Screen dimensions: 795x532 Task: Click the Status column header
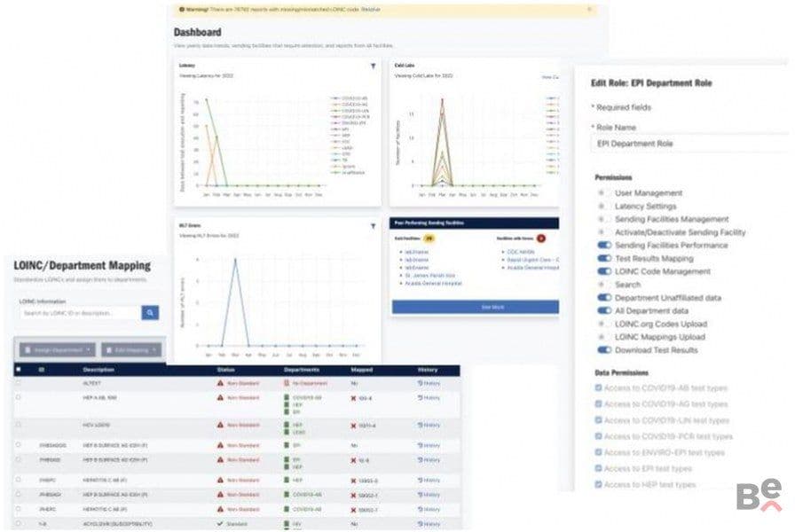225,370
